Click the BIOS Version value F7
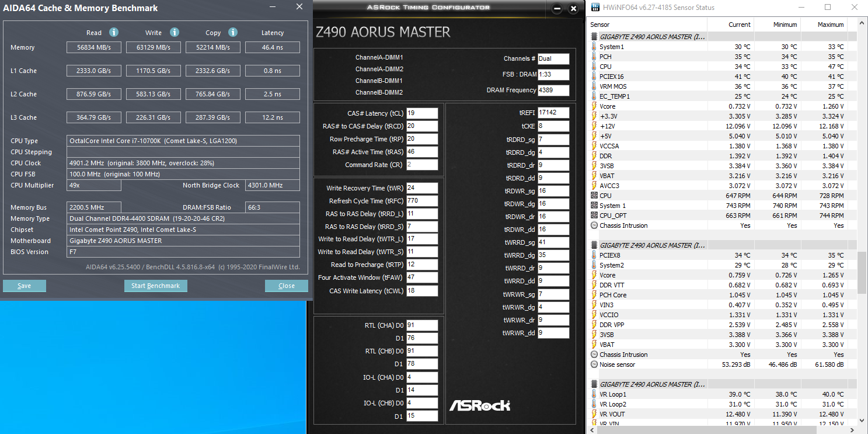 [x=183, y=252]
